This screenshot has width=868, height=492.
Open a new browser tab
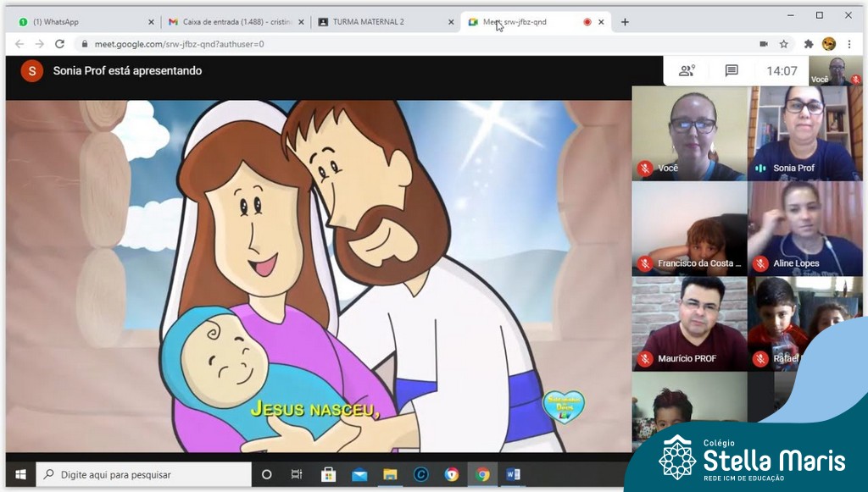625,22
